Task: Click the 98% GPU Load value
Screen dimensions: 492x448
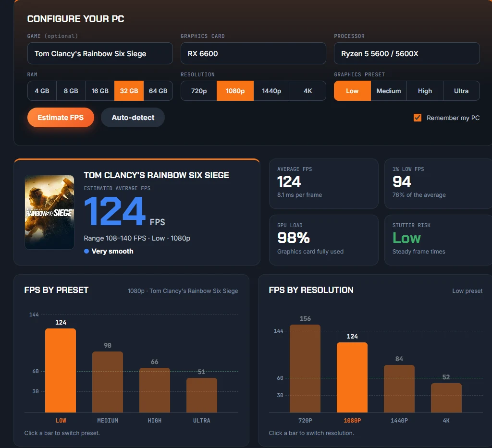Action: (294, 238)
